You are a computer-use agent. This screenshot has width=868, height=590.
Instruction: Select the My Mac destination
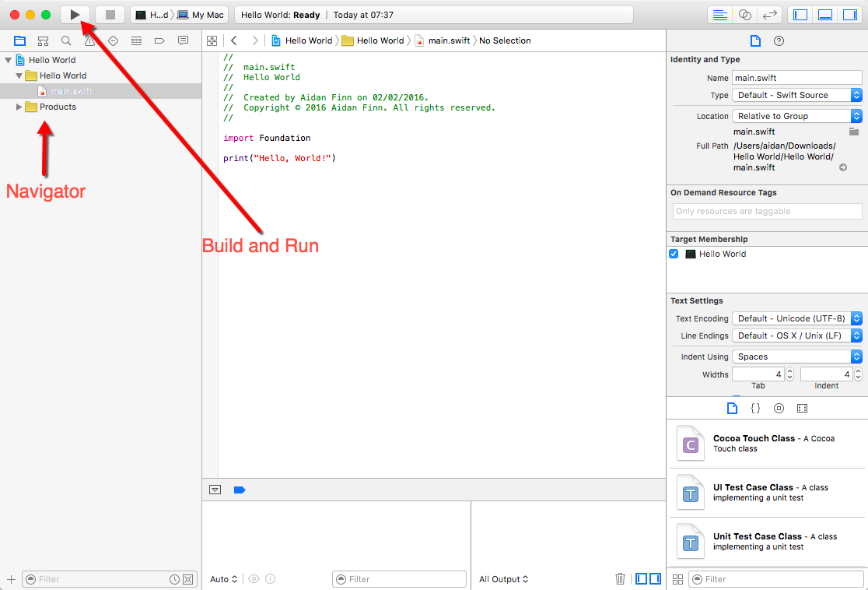point(201,15)
